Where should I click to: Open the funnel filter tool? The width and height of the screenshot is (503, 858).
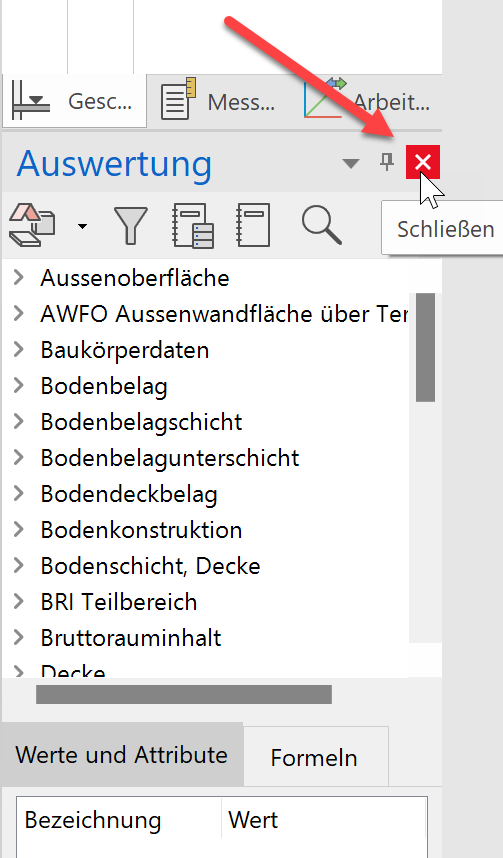(x=130, y=225)
